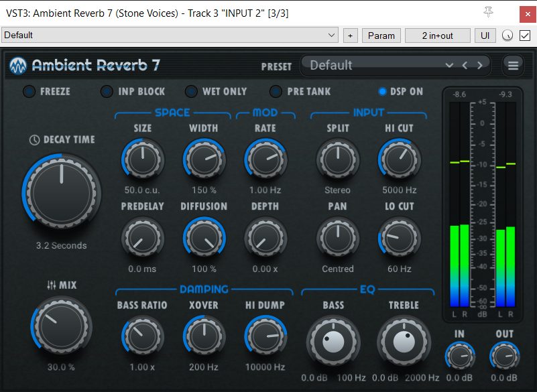Click the LO CUT knob
537x392 pixels.
[x=400, y=238]
